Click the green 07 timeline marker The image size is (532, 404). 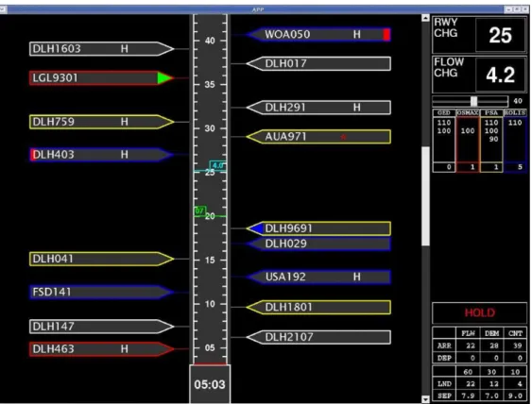coord(199,210)
